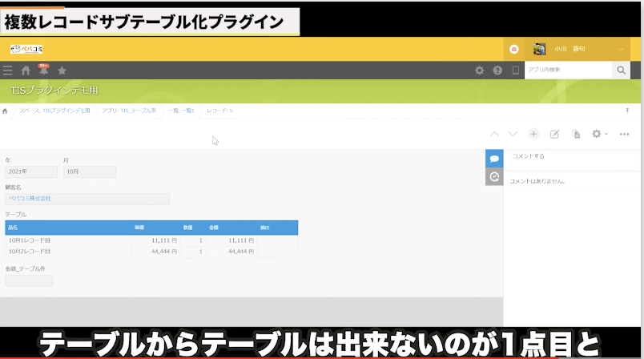Open the help question mark icon
Image resolution: width=644 pixels, height=359 pixels.
click(x=497, y=71)
